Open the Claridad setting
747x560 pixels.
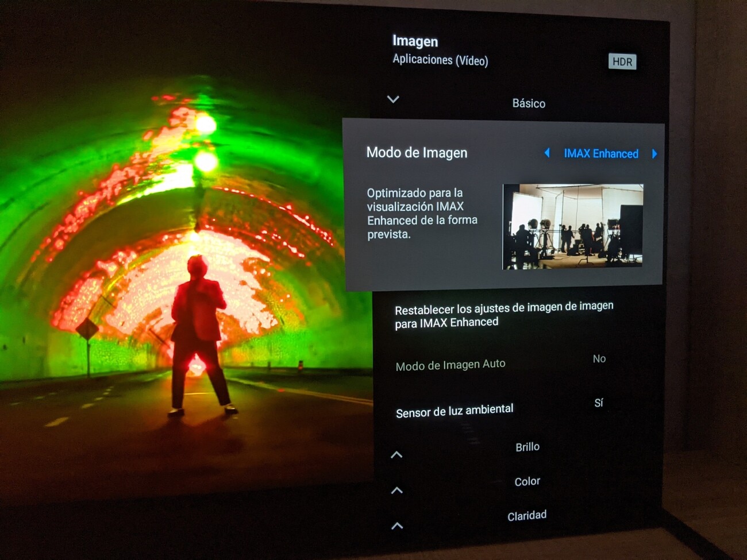pyautogui.click(x=527, y=515)
